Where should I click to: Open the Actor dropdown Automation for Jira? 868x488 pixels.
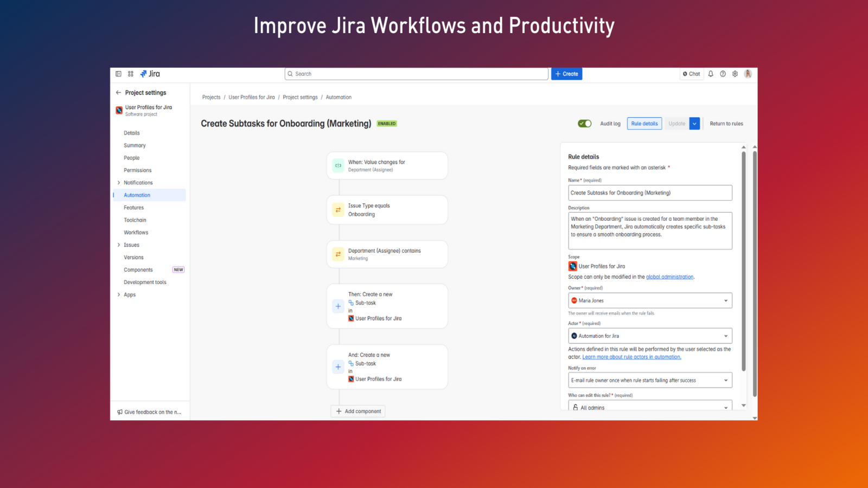point(650,336)
